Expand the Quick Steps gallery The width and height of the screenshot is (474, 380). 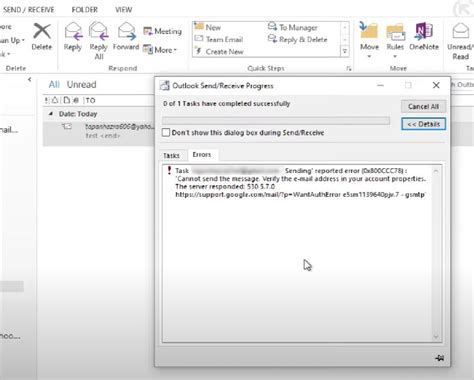pos(345,51)
